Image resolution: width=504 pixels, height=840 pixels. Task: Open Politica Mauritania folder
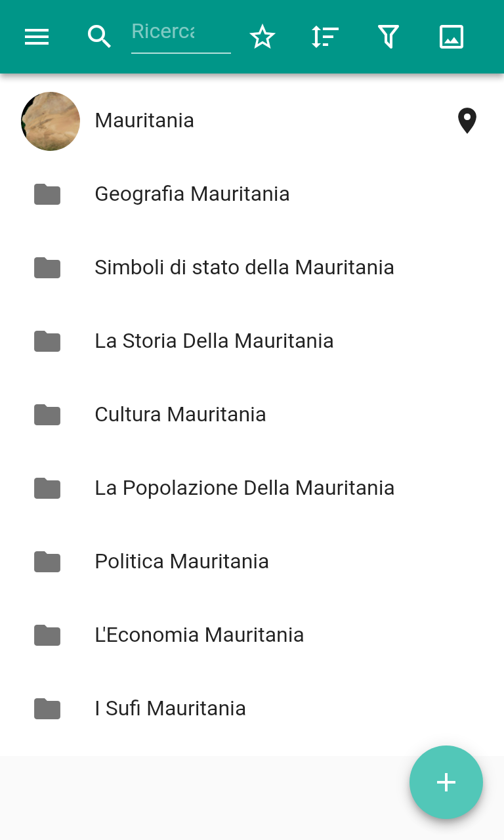(x=182, y=562)
